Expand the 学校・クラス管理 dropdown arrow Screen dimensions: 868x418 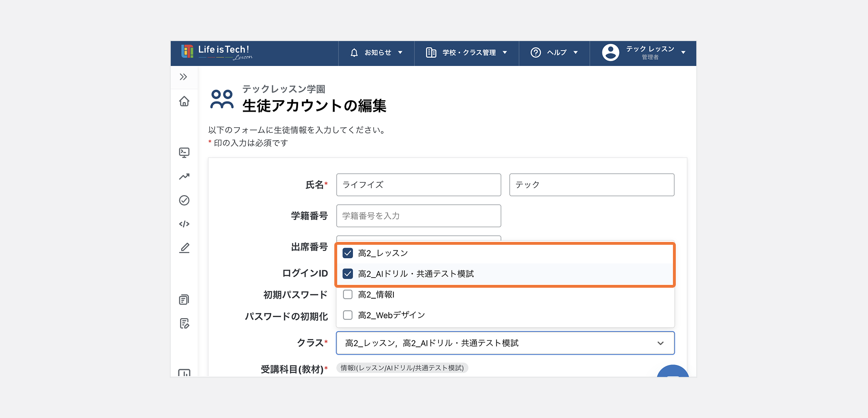(x=505, y=52)
